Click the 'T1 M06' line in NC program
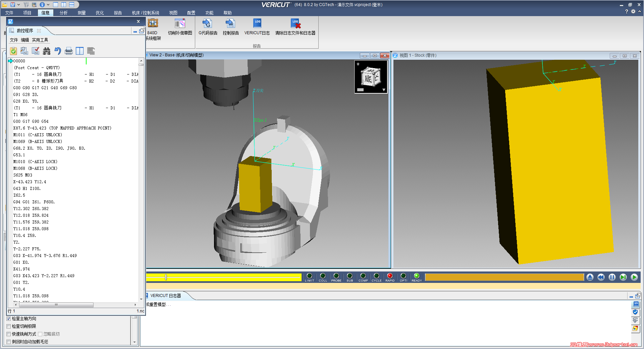This screenshot has height=349, width=644. 20,115
